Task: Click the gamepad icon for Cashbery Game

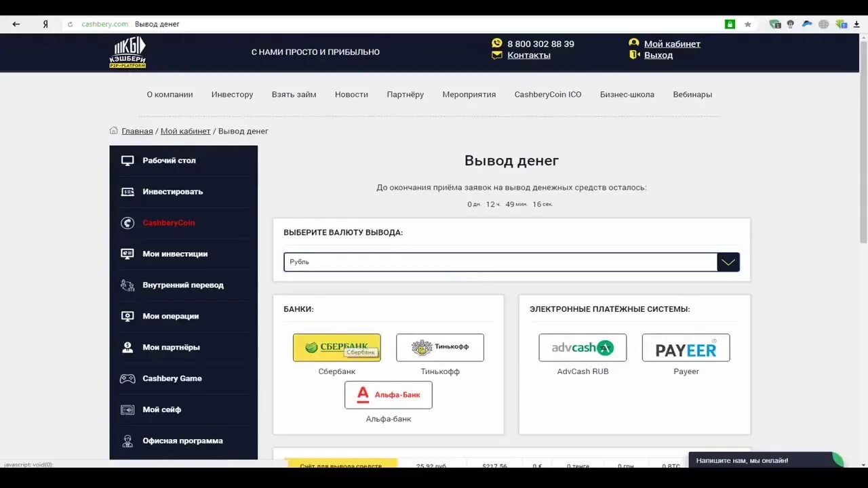Action: [x=127, y=379]
